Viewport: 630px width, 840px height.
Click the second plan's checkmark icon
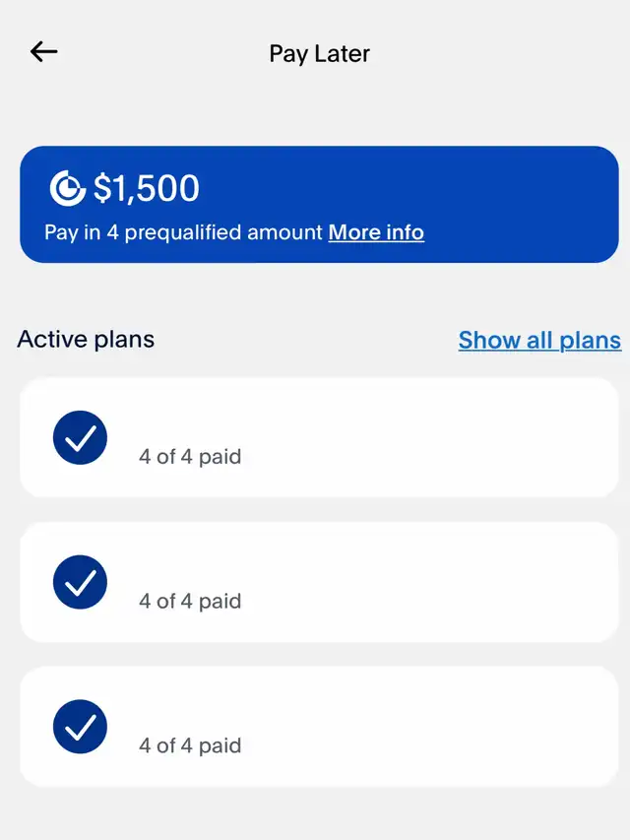point(80,583)
